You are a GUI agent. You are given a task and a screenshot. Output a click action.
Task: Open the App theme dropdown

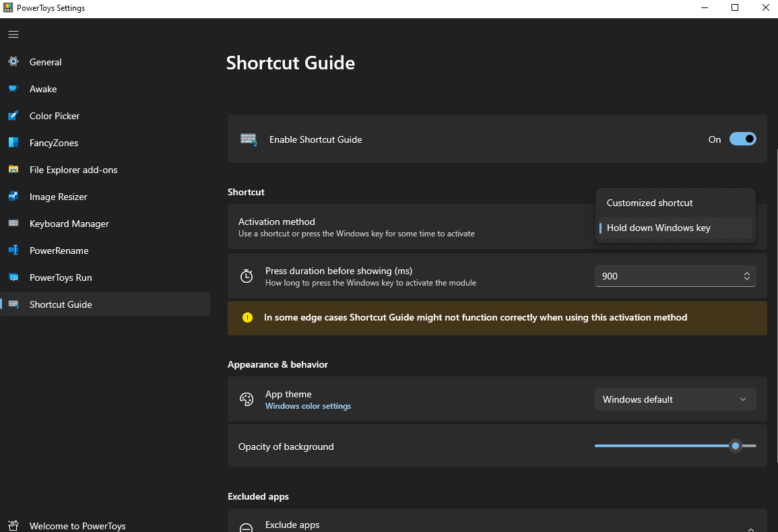coord(675,399)
